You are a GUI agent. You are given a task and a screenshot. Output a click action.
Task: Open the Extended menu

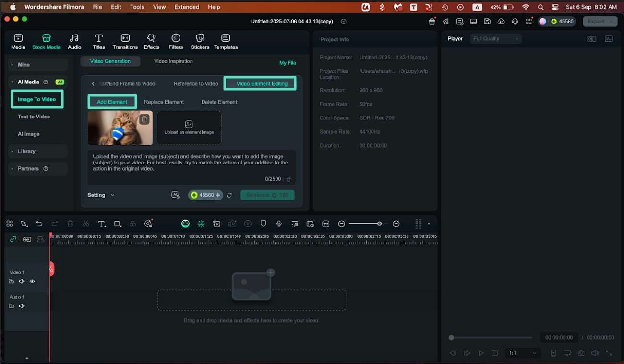tap(187, 7)
